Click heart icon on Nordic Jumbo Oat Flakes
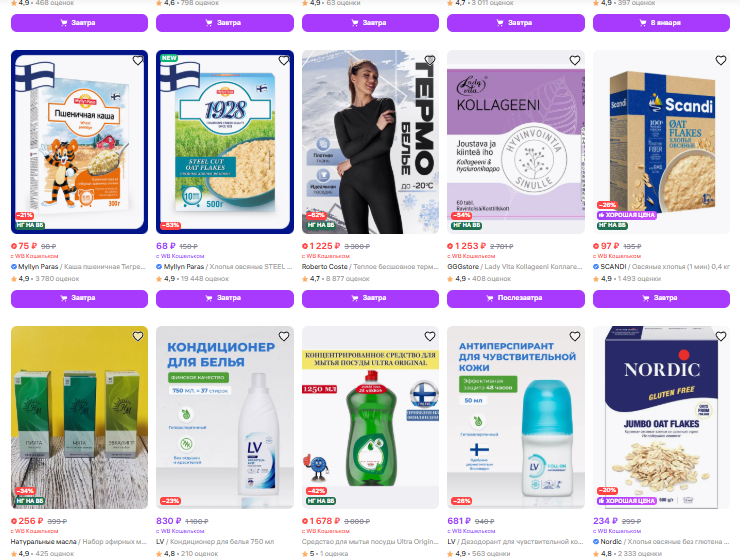Screen dimensions: 740x559 coord(721,336)
